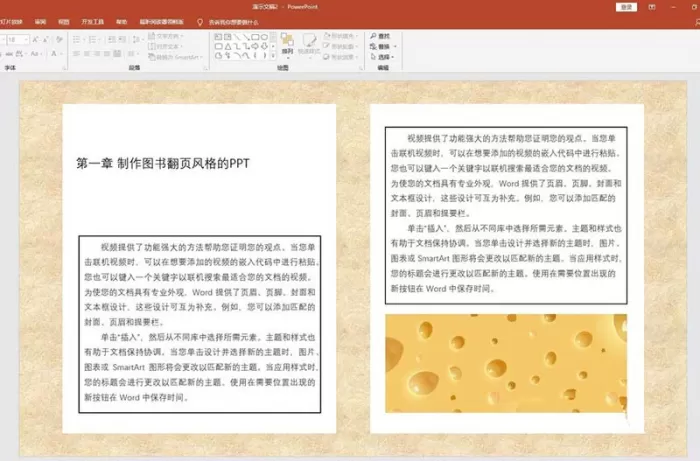Open the Replace (替换) dropdown arrow
Screen dimensions: 700x461
pyautogui.click(x=395, y=47)
